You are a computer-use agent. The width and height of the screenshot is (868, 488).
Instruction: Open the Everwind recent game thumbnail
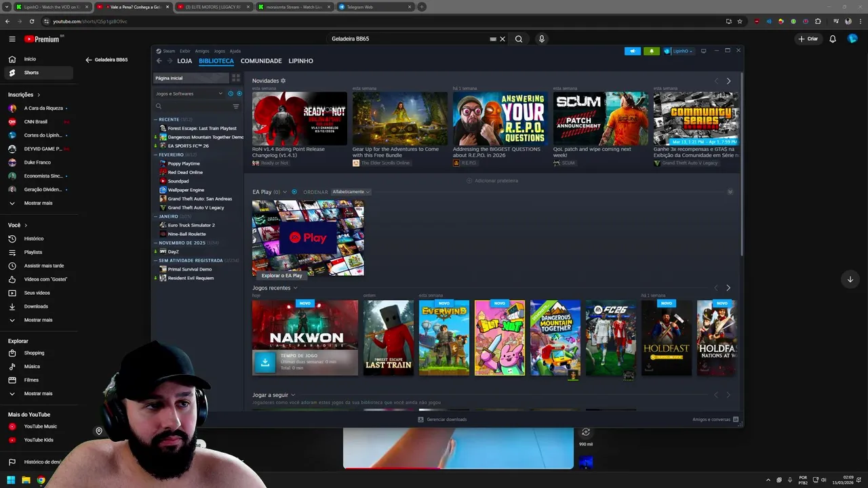444,338
